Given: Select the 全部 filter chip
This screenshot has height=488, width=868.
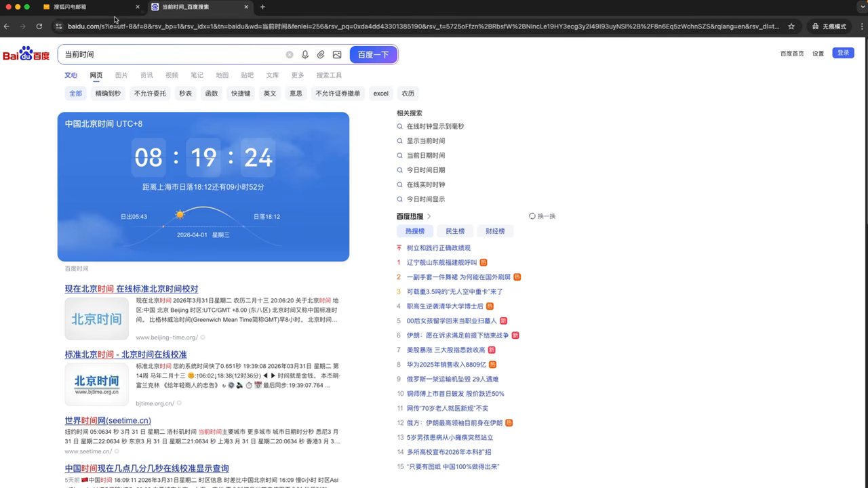Looking at the screenshot, I should click(x=75, y=94).
